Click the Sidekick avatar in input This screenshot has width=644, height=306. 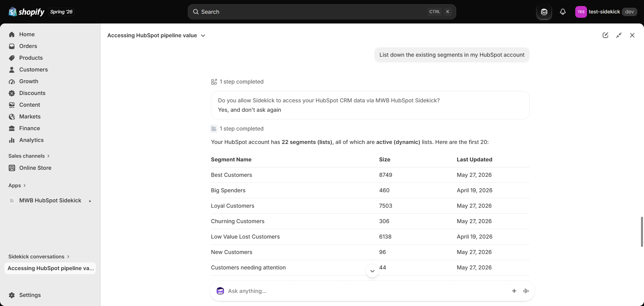220,291
